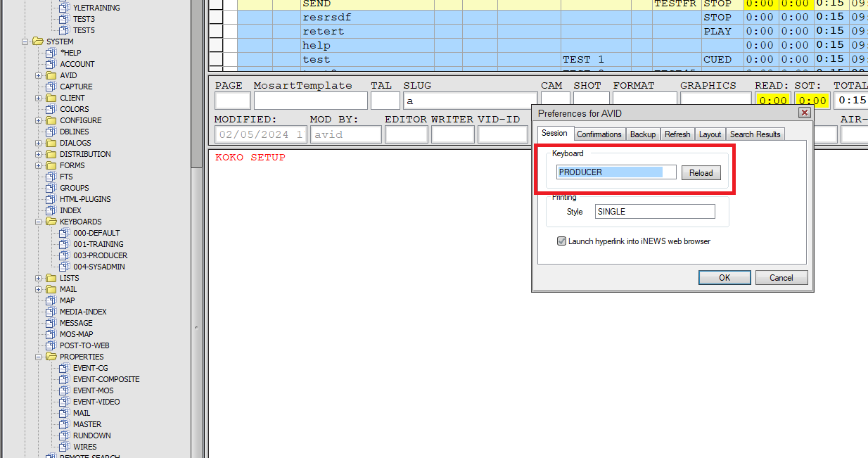Click OK in the Preferences dialog

click(x=725, y=278)
